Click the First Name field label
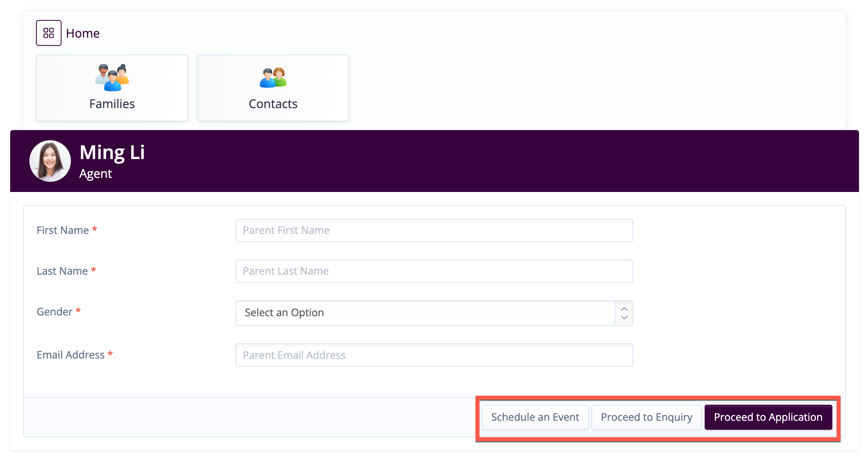 [63, 230]
